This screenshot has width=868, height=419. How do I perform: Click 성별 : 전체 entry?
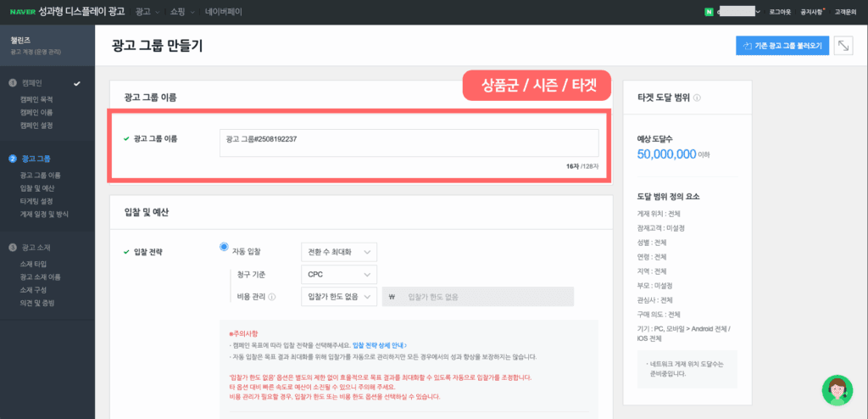tap(652, 243)
